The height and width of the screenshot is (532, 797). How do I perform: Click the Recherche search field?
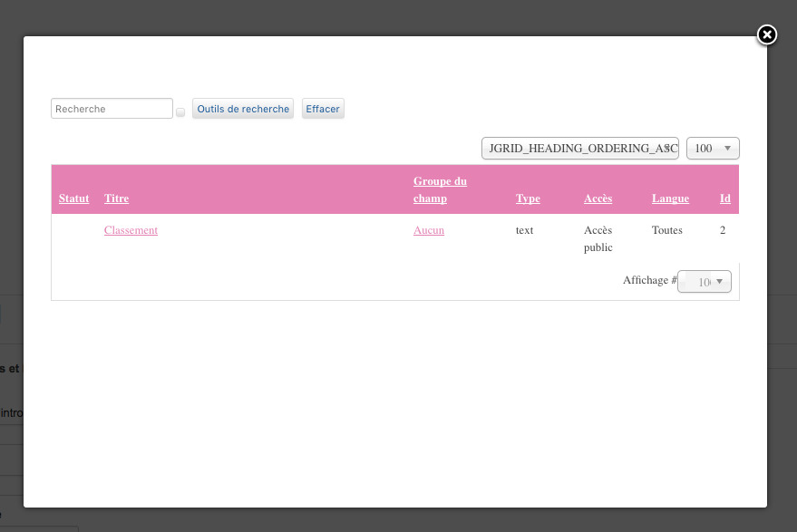tap(112, 109)
